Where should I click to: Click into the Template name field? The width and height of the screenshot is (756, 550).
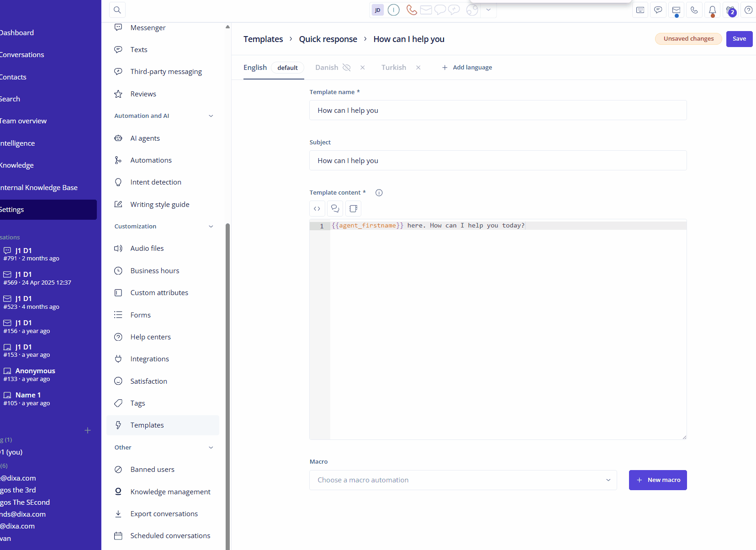point(498,110)
